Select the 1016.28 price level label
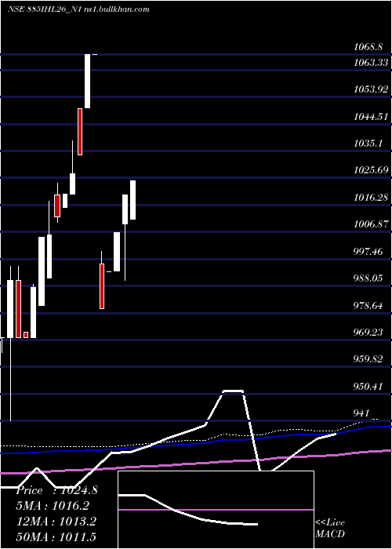 371,197
